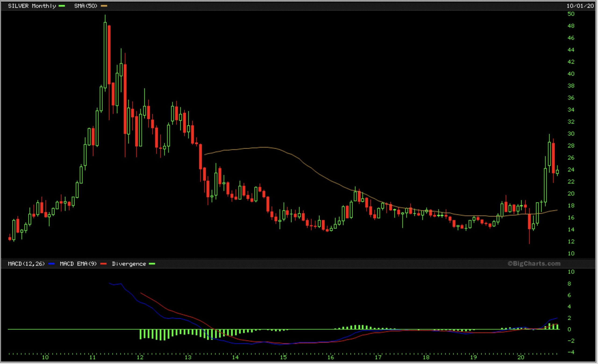The image size is (598, 364).
Task: Click the green SILVER Monthly legend swatch
Action: click(x=62, y=6)
